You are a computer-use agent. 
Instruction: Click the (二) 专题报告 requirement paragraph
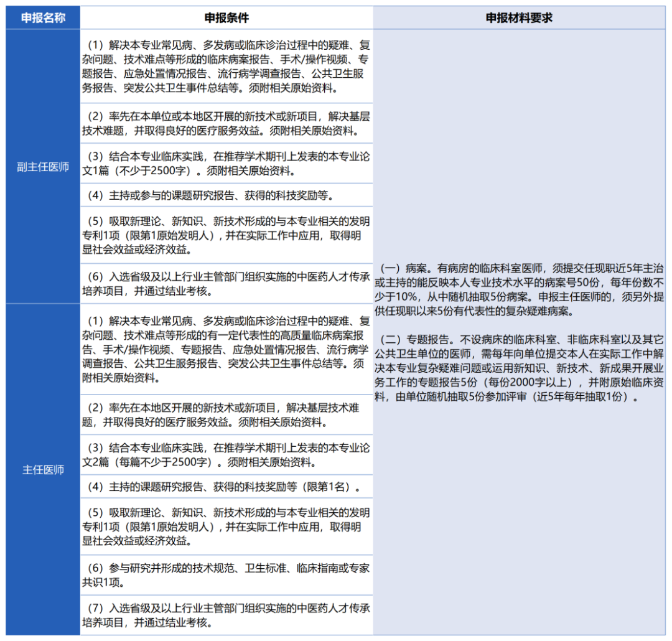tap(519, 368)
